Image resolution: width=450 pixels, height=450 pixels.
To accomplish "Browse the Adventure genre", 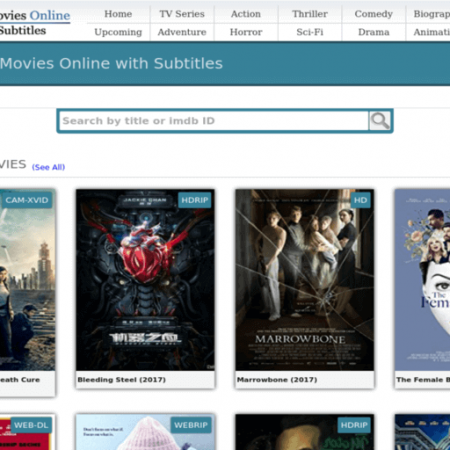I will coord(182,32).
